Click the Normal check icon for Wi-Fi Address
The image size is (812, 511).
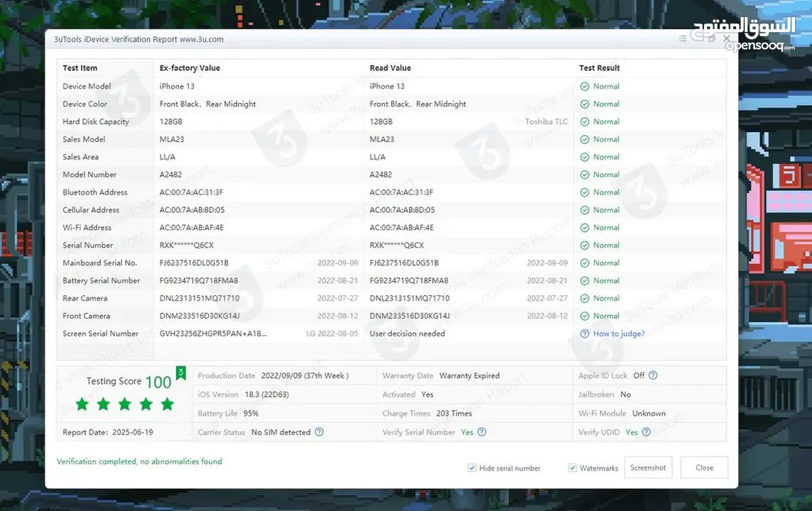(585, 228)
